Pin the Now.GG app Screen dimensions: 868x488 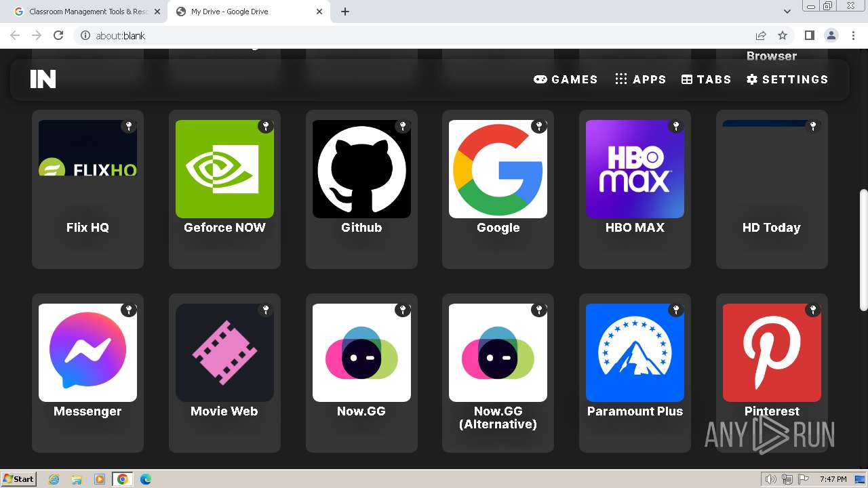(x=403, y=310)
